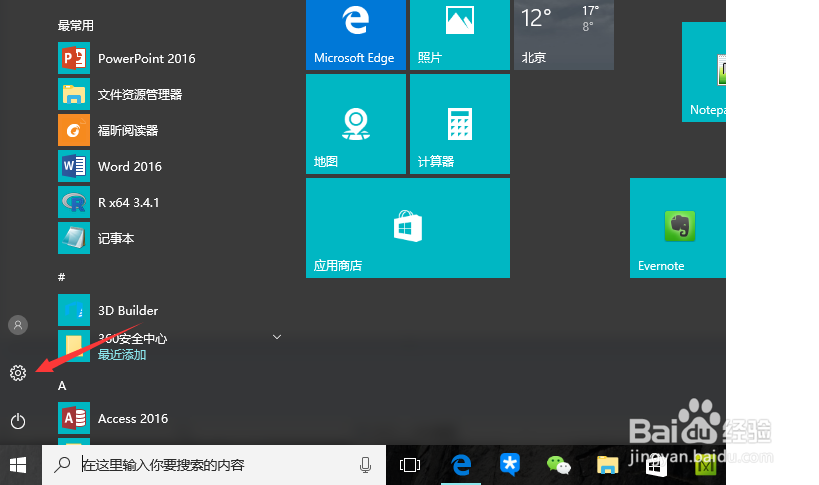
Task: Click the microphone icon in search box
Action: [366, 465]
